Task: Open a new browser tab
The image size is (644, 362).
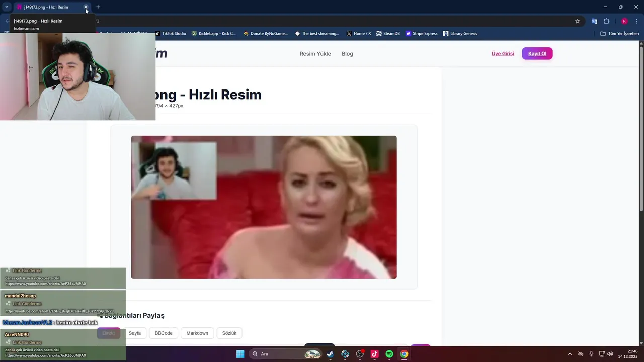Action: (x=98, y=7)
